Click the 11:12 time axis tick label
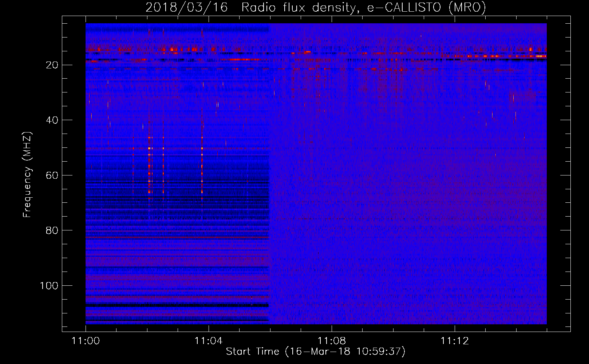 coord(455,341)
